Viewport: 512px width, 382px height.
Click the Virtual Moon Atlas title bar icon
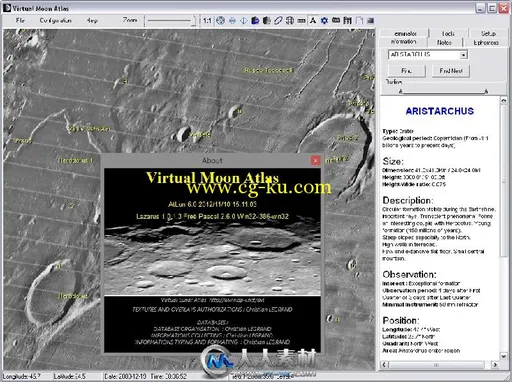[7, 8]
